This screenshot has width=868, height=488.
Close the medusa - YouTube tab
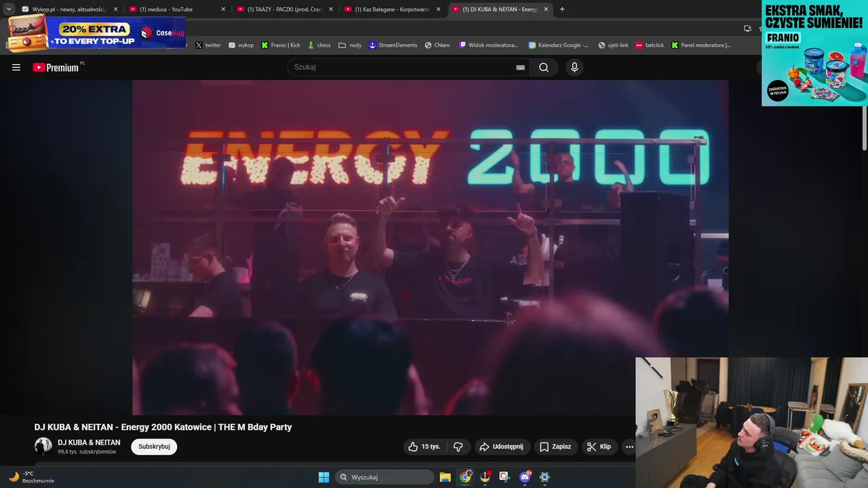(x=223, y=9)
